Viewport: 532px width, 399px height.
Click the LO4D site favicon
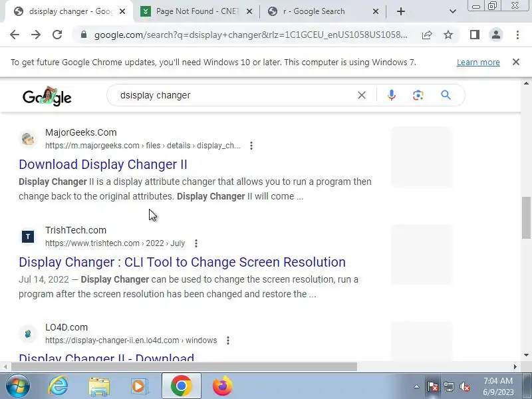coord(28,334)
